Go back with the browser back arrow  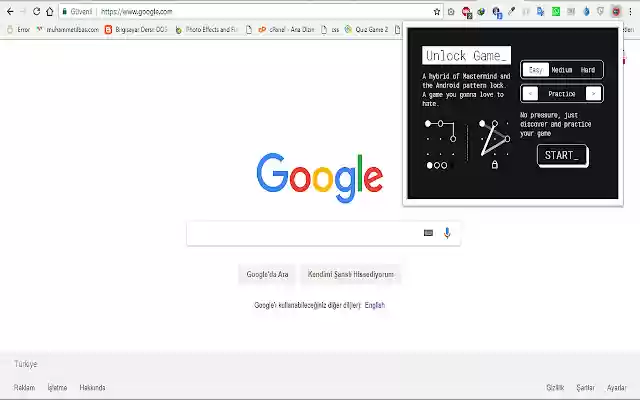(10, 11)
